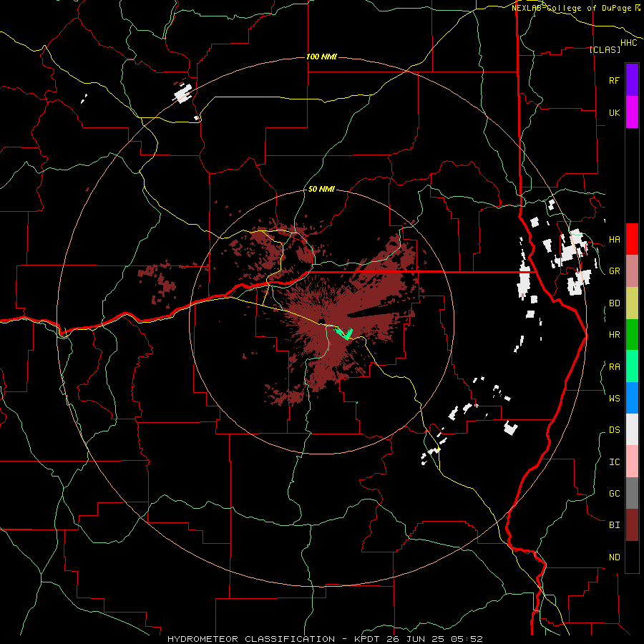Image resolution: width=644 pixels, height=644 pixels.
Task: Click the blue WS legend swatch
Action: [x=632, y=398]
